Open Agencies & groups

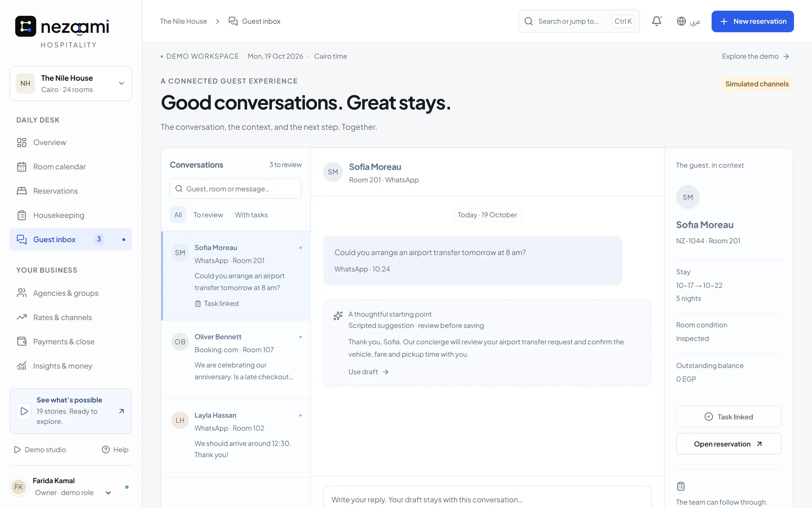(71, 293)
